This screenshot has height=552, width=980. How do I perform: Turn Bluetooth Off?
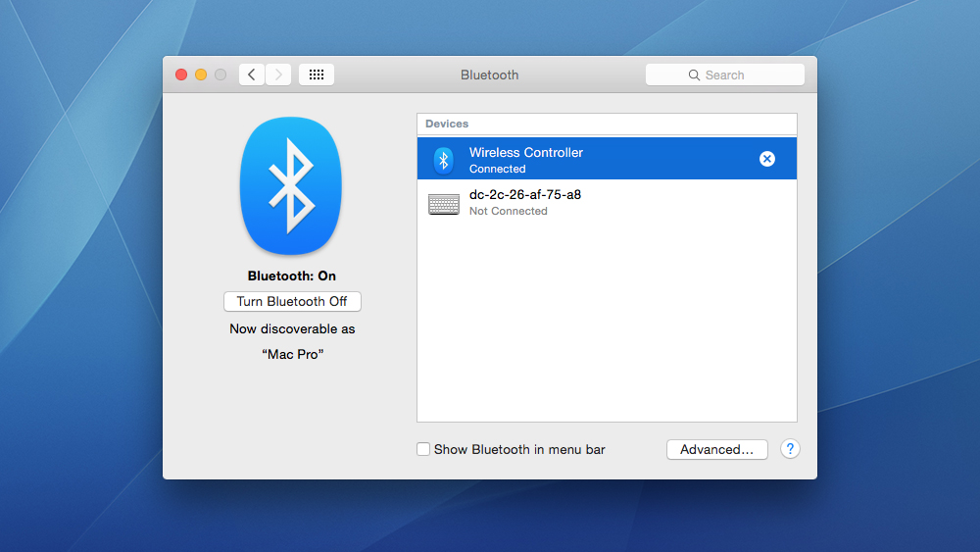point(292,301)
